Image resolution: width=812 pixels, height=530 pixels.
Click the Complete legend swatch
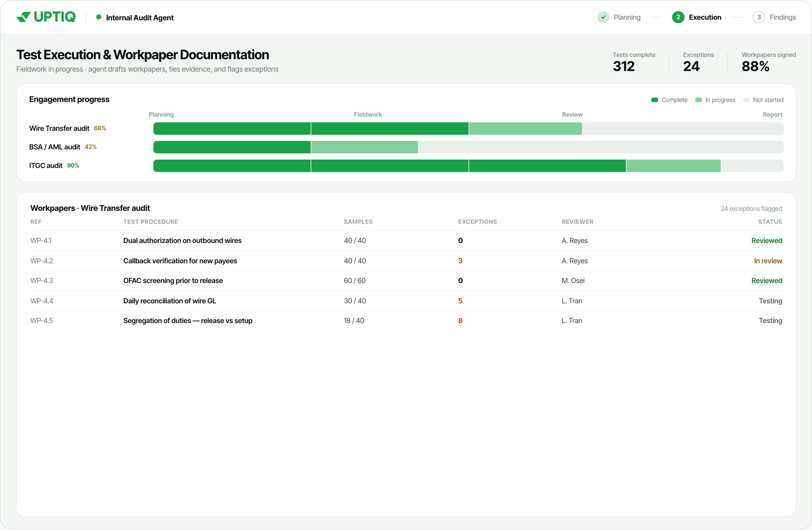[x=654, y=100]
